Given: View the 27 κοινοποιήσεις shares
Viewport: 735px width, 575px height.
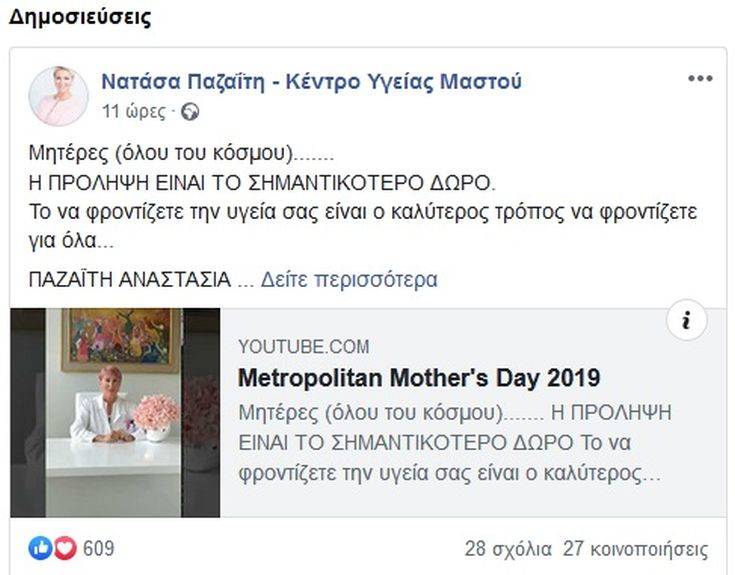Looking at the screenshot, I should [x=636, y=549].
